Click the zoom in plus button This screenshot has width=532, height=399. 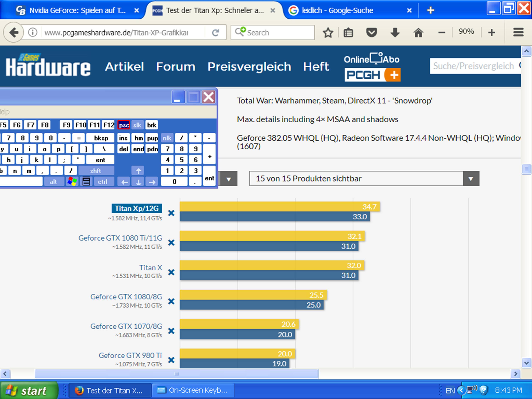coord(492,32)
